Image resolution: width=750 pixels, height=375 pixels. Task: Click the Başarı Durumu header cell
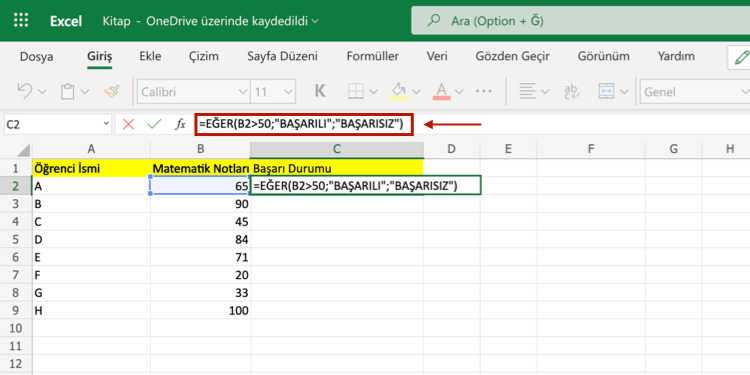pos(337,168)
